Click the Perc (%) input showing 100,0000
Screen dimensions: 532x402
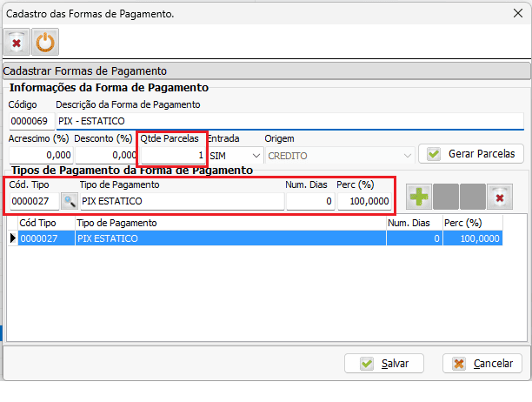click(x=364, y=201)
